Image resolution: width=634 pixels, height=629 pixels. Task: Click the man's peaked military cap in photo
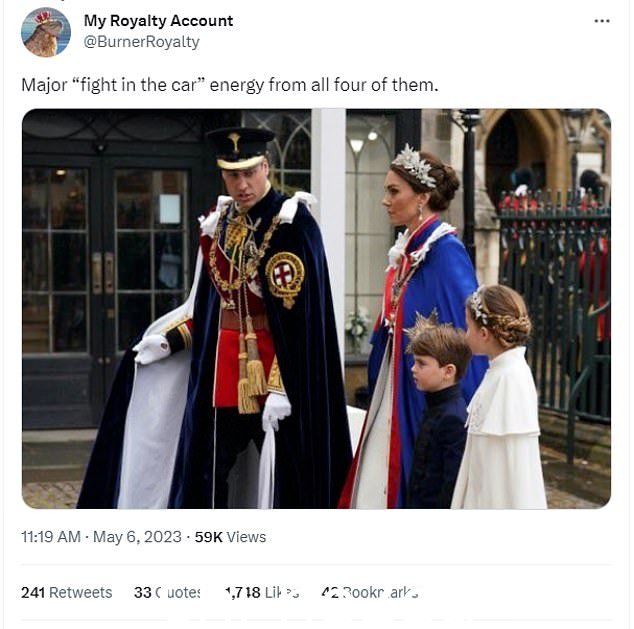(x=240, y=148)
